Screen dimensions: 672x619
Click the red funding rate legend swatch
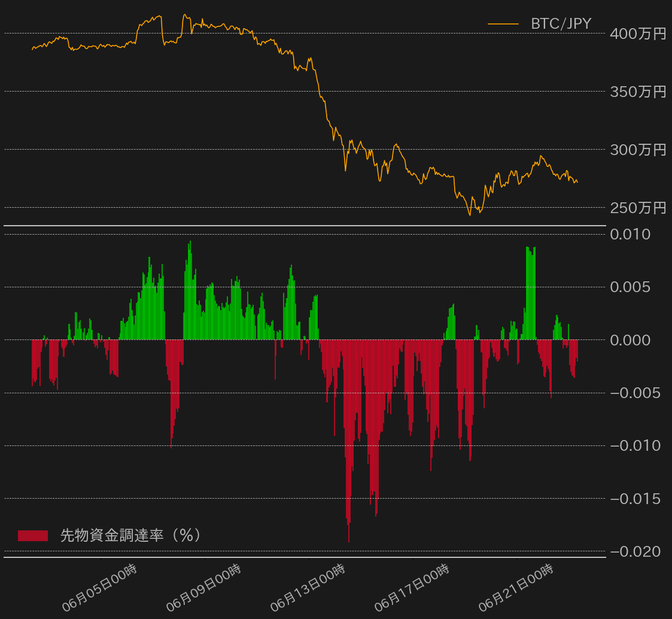[x=32, y=535]
